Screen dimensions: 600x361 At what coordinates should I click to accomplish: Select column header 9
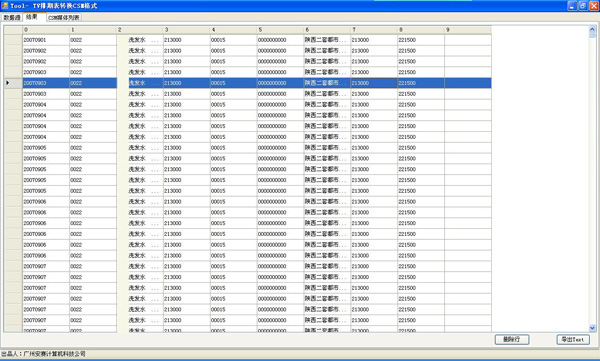tap(468, 30)
